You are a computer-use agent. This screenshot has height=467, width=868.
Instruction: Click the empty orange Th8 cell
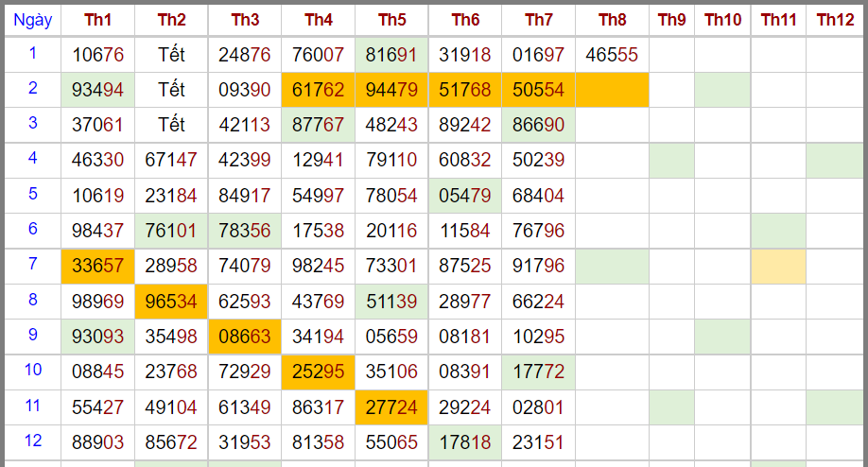tap(612, 90)
